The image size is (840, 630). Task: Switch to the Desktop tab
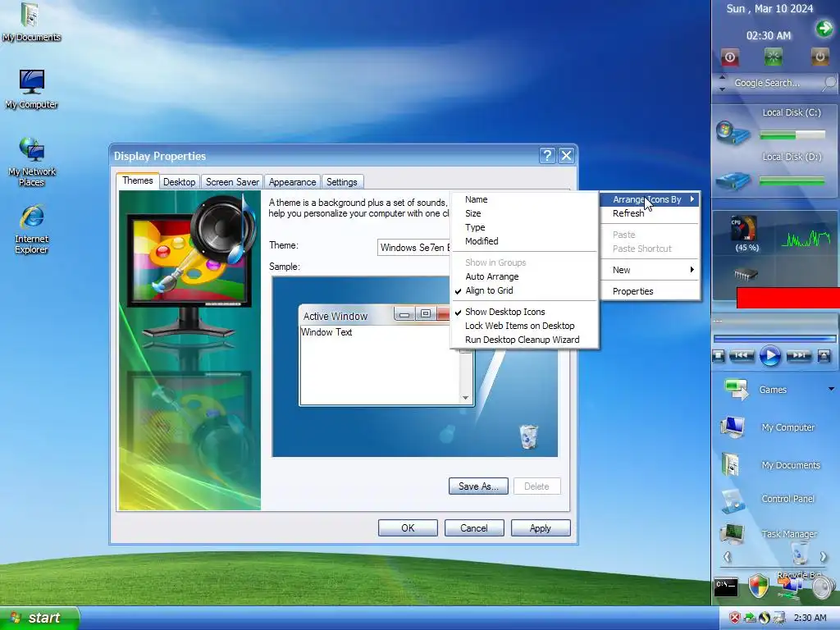coord(180,182)
